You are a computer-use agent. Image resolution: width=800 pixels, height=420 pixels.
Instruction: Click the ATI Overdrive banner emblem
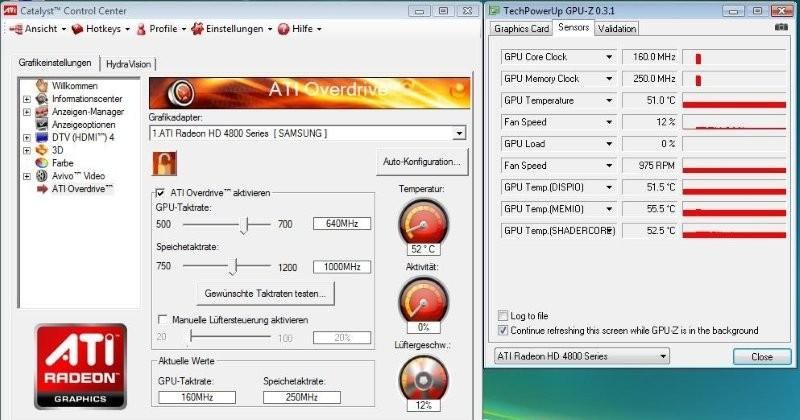point(181,93)
